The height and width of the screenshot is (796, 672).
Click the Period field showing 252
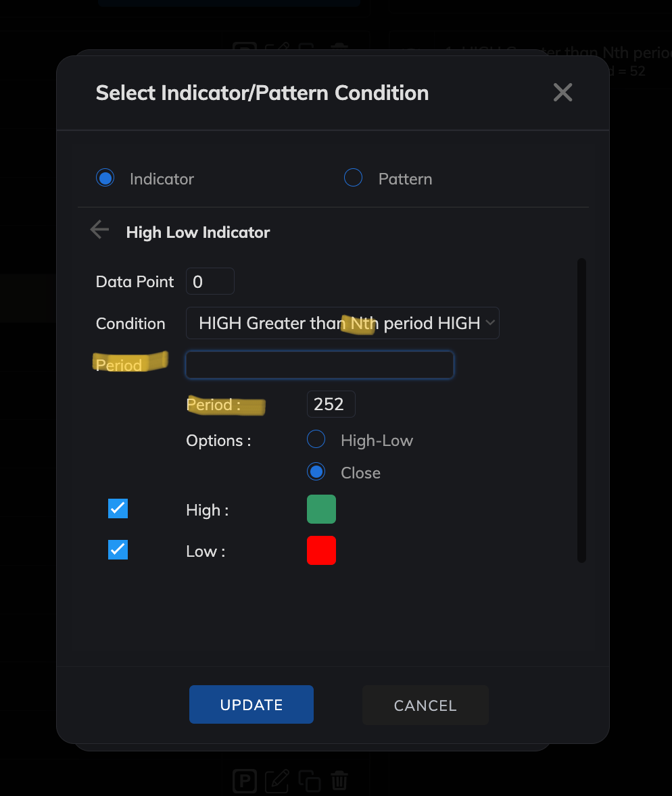coord(331,404)
